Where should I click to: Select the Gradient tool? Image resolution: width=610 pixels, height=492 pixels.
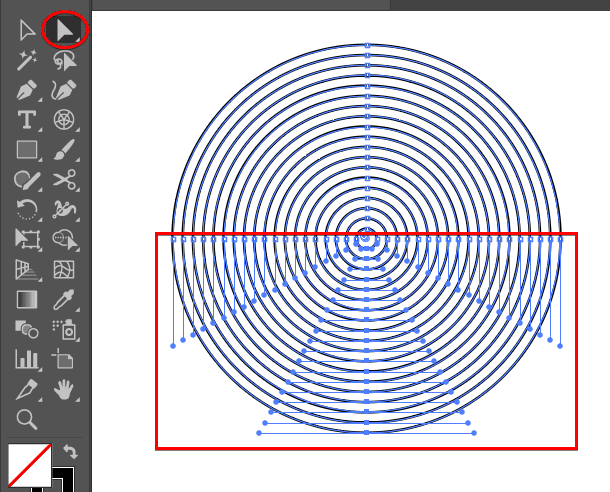(x=27, y=299)
